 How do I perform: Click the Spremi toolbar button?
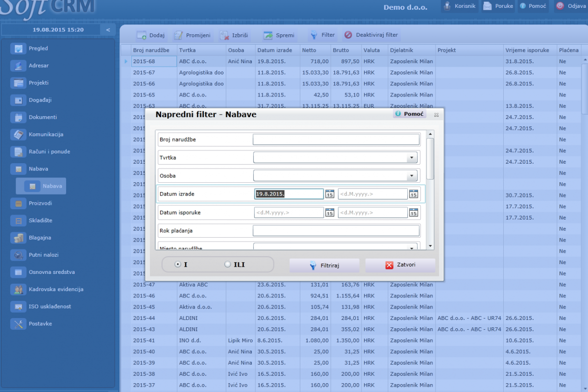[279, 35]
